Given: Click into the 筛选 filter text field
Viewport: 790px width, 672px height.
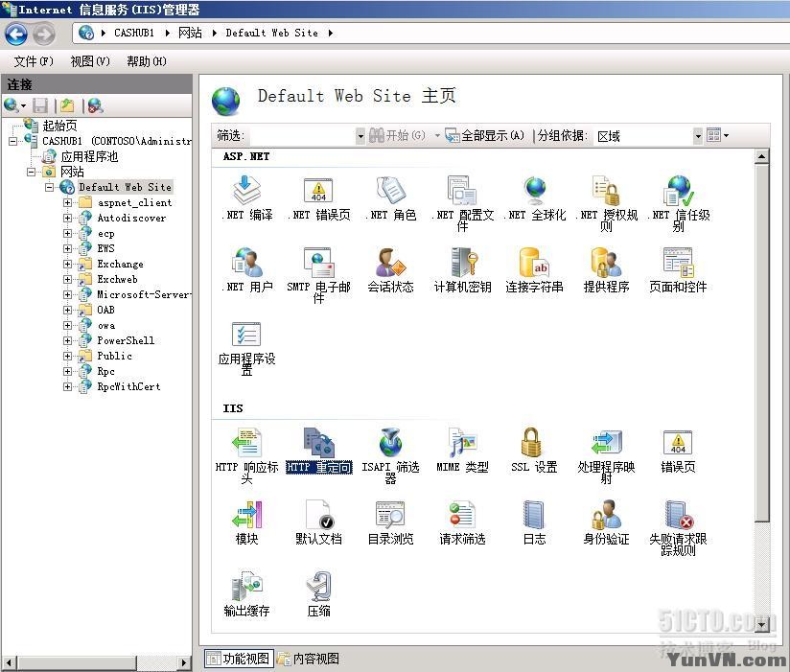Looking at the screenshot, I should pyautogui.click(x=302, y=135).
